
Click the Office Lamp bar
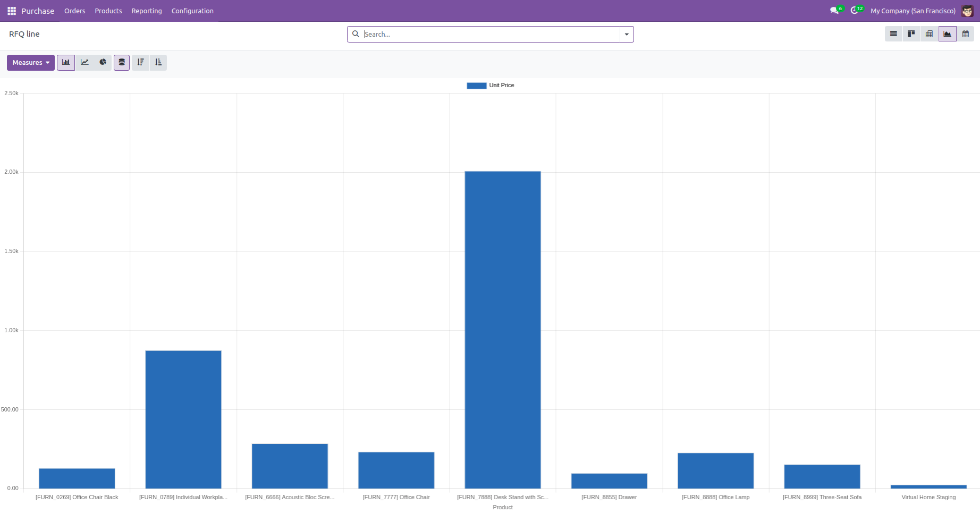point(716,471)
